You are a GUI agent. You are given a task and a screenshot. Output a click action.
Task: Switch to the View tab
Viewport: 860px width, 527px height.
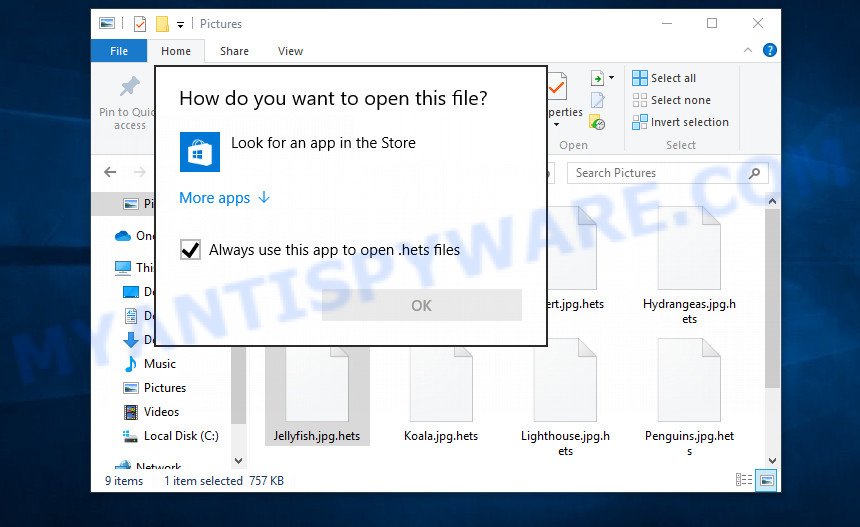tap(290, 51)
